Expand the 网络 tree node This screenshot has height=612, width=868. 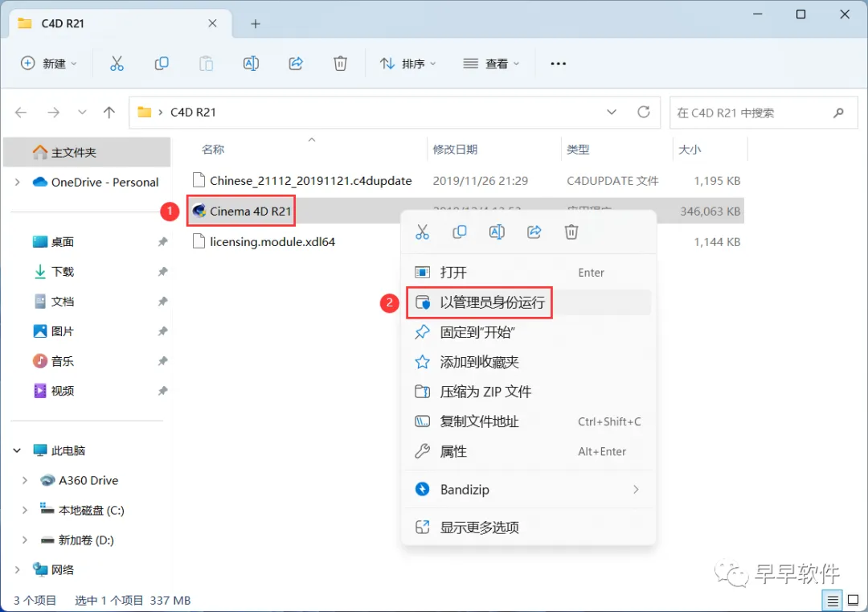tap(17, 570)
